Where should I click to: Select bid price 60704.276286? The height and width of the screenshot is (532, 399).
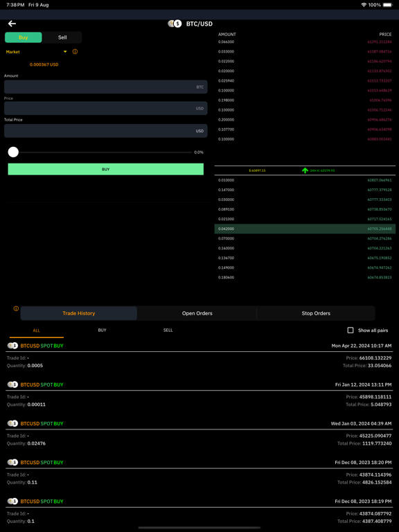[x=380, y=238]
